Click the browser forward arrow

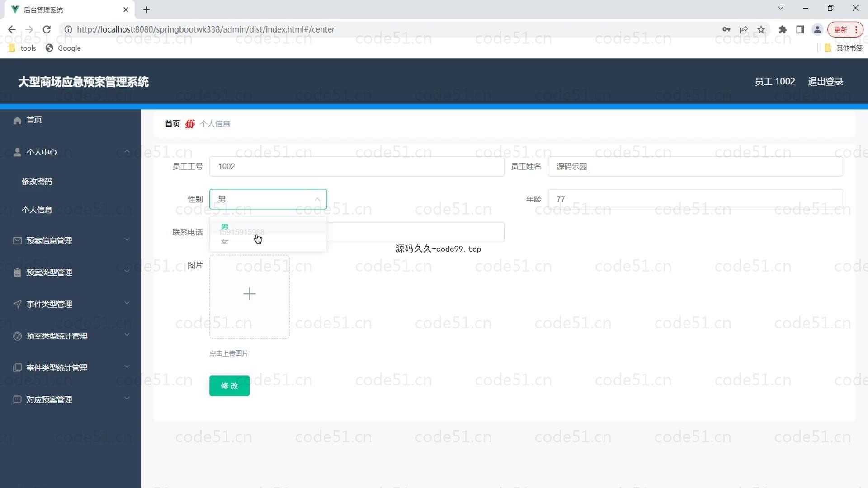point(29,29)
